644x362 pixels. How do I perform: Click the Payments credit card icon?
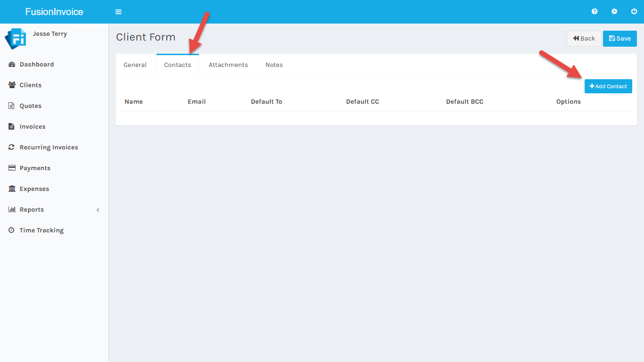(x=12, y=168)
